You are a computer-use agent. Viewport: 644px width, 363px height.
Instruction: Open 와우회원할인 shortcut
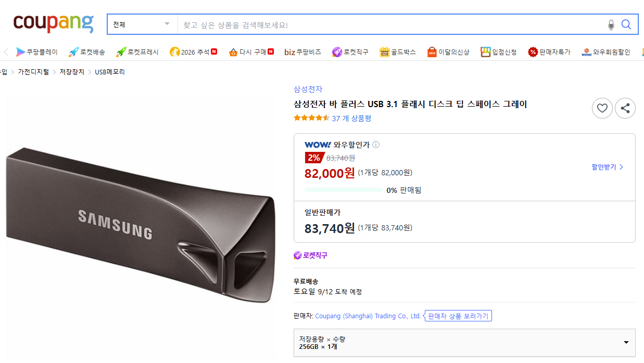[606, 52]
